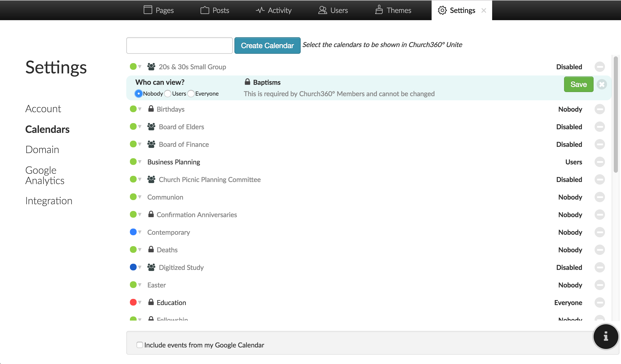Screen dimensions: 621x364
Task: Click the Activity waveform icon
Action: pyautogui.click(x=260, y=10)
